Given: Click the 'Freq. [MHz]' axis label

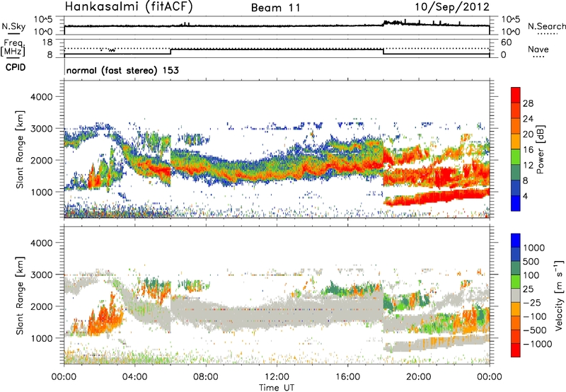Looking at the screenshot, I should [13, 48].
